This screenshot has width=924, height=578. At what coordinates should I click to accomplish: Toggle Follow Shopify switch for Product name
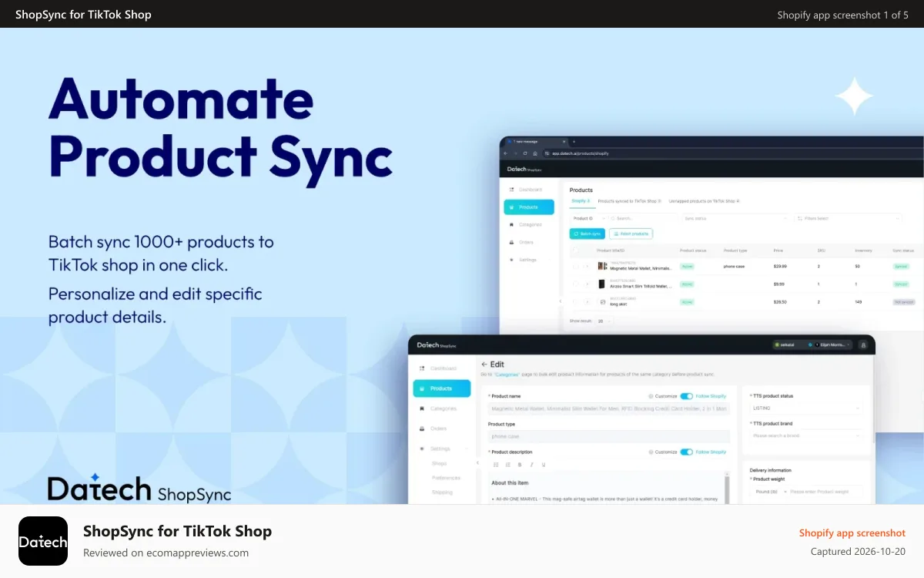click(687, 396)
